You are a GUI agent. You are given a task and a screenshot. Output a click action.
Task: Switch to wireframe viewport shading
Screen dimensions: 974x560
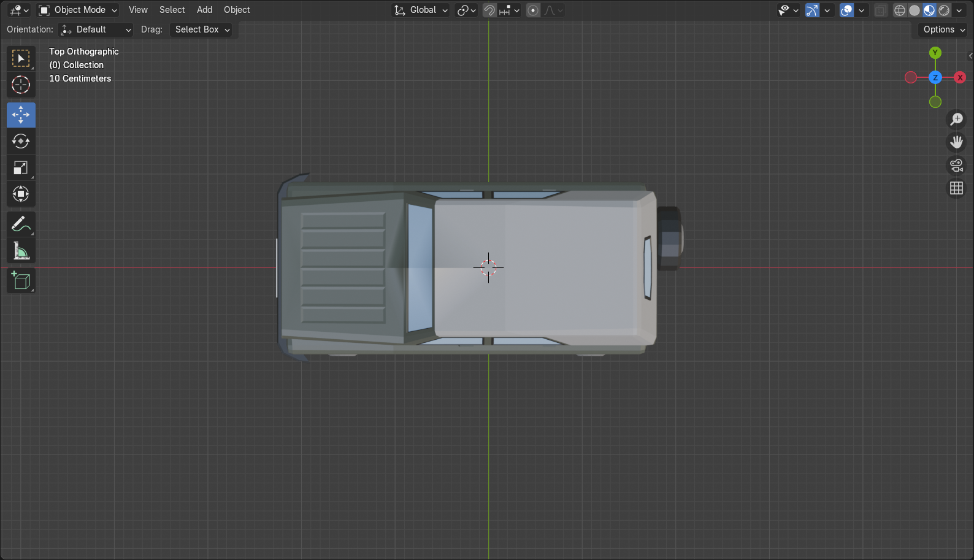tap(900, 10)
